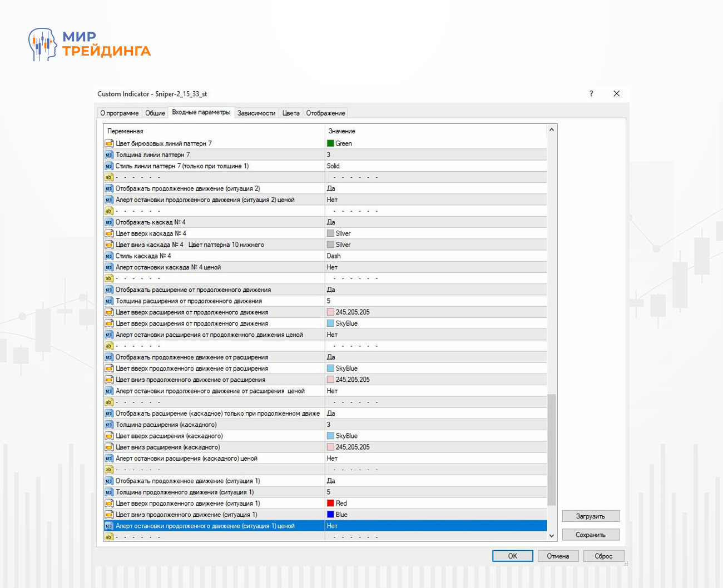This screenshot has height=588, width=723.
Task: Click the color icon beside 'Цвет вверх каскада № 4'
Action: pos(109,233)
